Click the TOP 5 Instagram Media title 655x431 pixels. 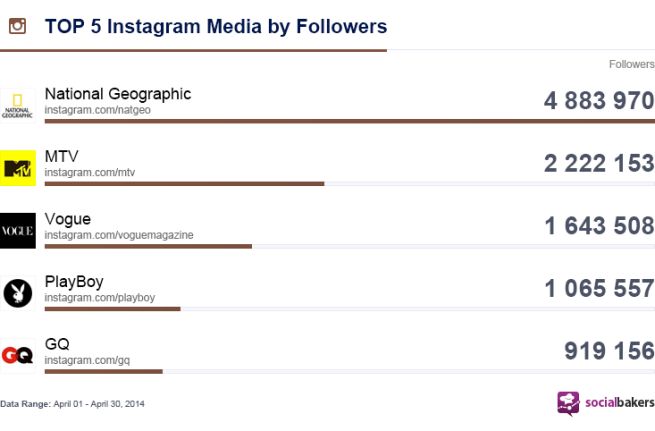click(x=215, y=26)
